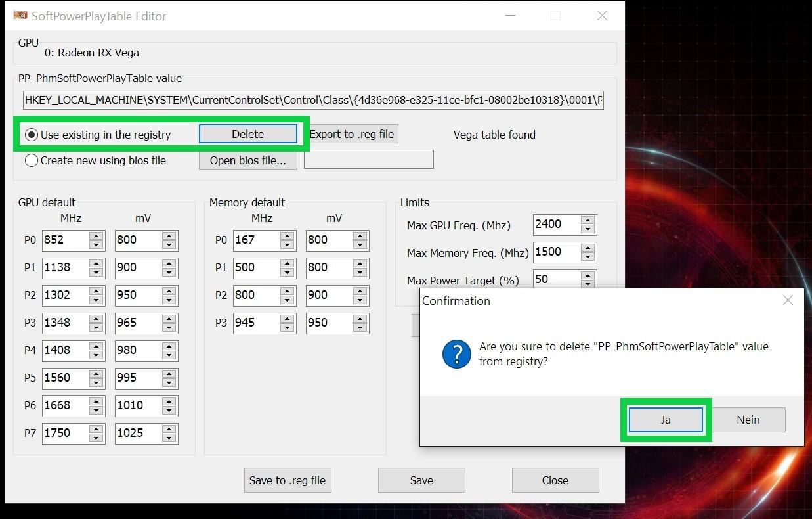Screen dimensions: 812x519
Task: Decrease Memory P0 MHz with down arrow
Action: click(287, 245)
